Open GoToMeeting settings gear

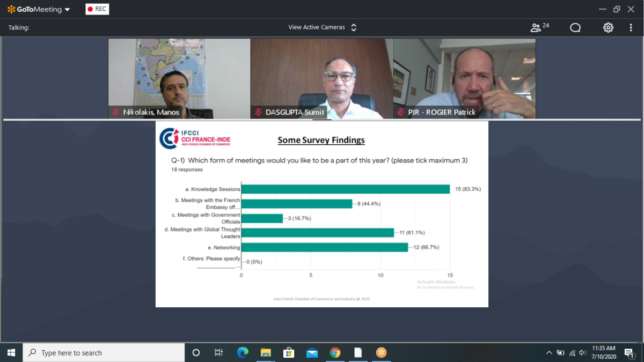(608, 28)
